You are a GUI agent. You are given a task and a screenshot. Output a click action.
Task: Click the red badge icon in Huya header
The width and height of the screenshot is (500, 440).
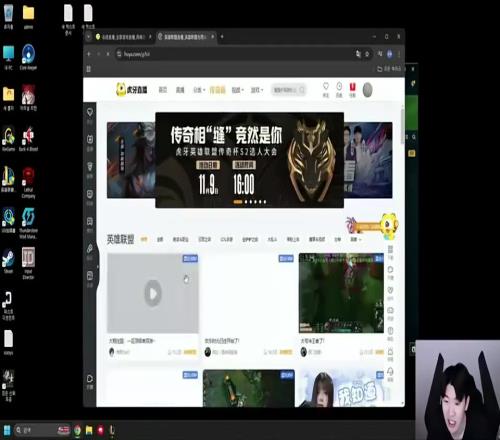(352, 87)
